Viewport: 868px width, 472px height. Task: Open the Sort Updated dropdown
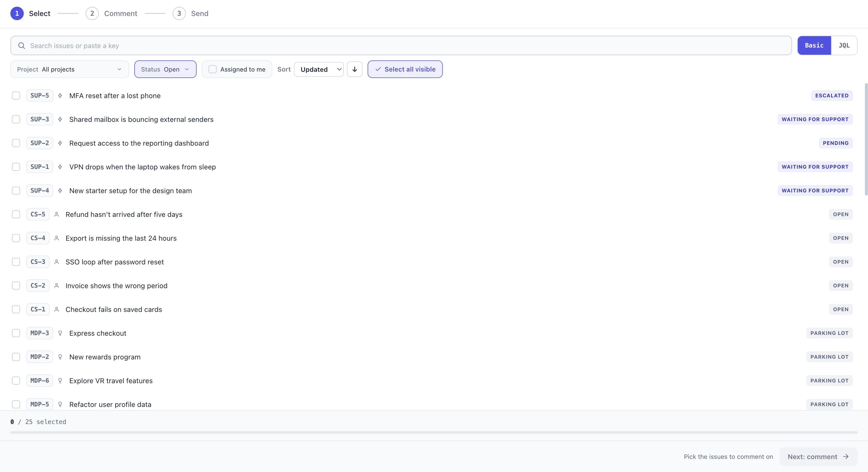click(x=319, y=69)
